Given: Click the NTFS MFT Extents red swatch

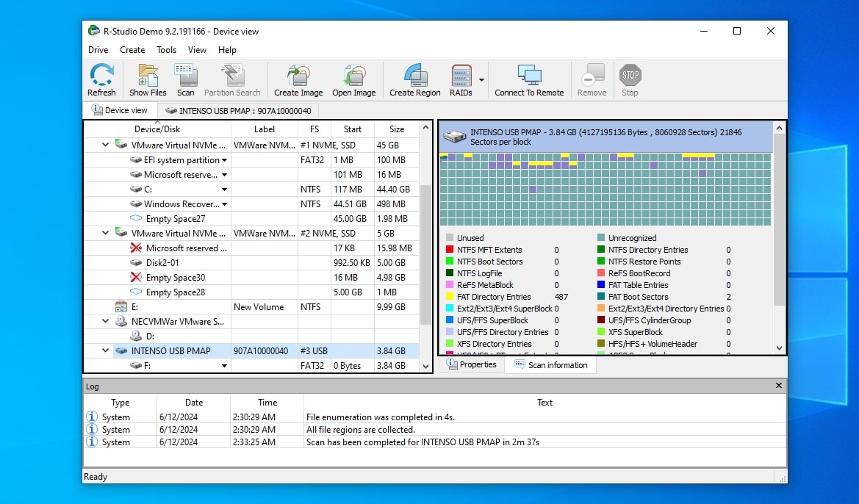Looking at the screenshot, I should (x=450, y=250).
